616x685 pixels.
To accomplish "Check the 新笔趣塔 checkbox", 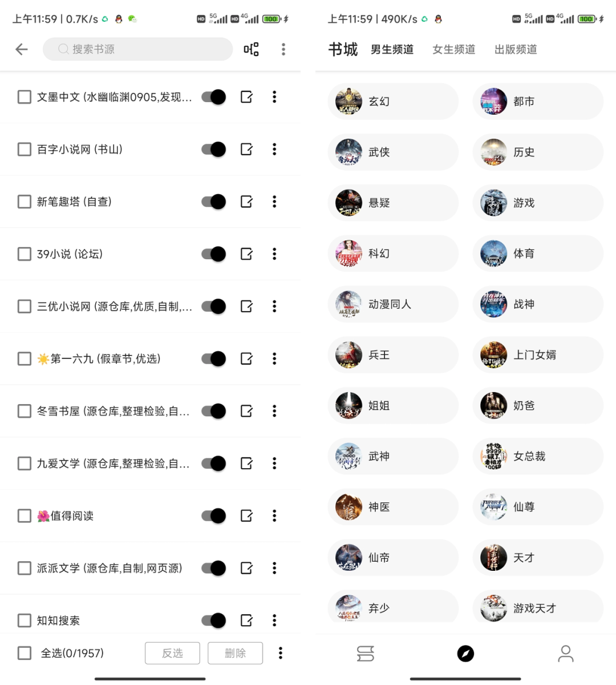I will pyautogui.click(x=25, y=202).
